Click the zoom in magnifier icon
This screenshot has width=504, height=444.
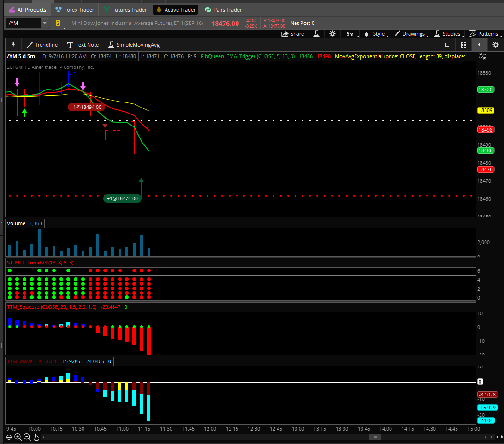tap(18, 437)
